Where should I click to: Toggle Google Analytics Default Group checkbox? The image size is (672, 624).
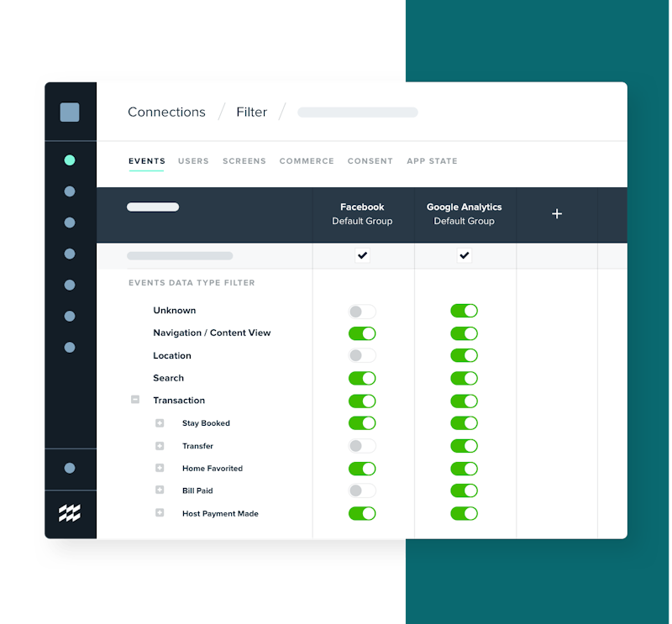point(465,255)
